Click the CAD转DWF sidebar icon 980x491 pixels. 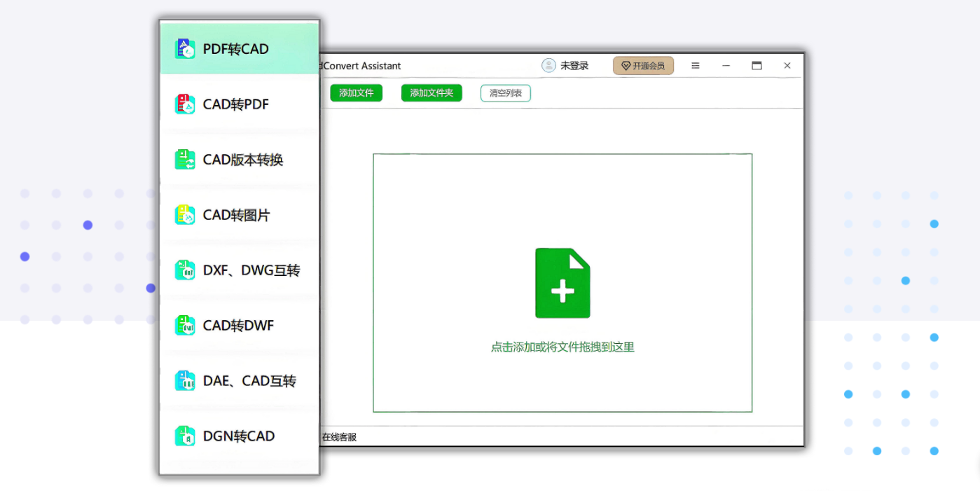(x=185, y=326)
